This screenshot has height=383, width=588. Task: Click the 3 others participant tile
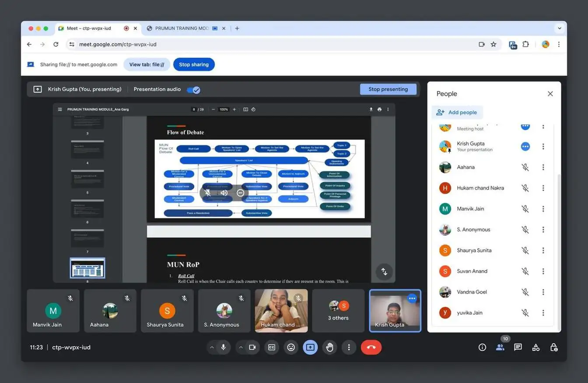click(x=338, y=311)
